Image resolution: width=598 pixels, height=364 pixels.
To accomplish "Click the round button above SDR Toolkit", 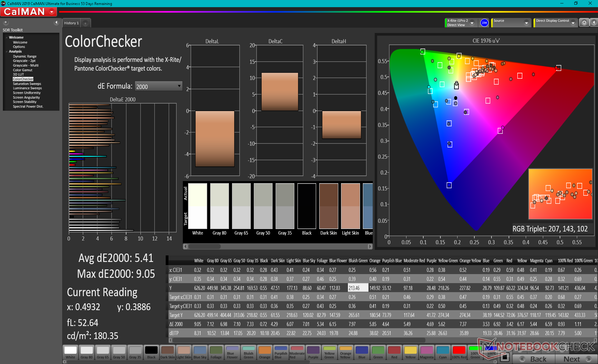I will [x=6, y=22].
